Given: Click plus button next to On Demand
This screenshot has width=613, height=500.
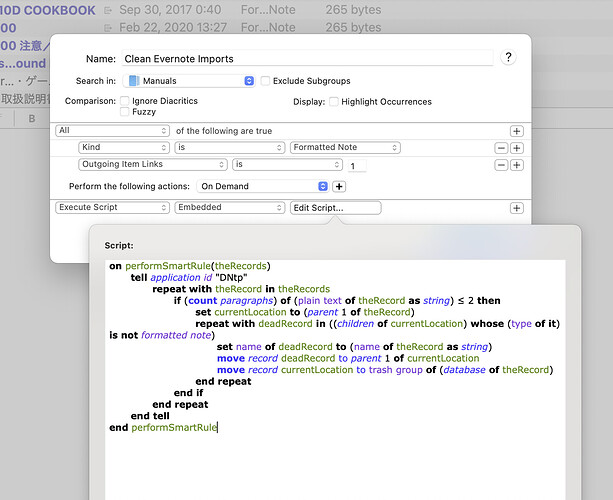Looking at the screenshot, I should [x=339, y=186].
